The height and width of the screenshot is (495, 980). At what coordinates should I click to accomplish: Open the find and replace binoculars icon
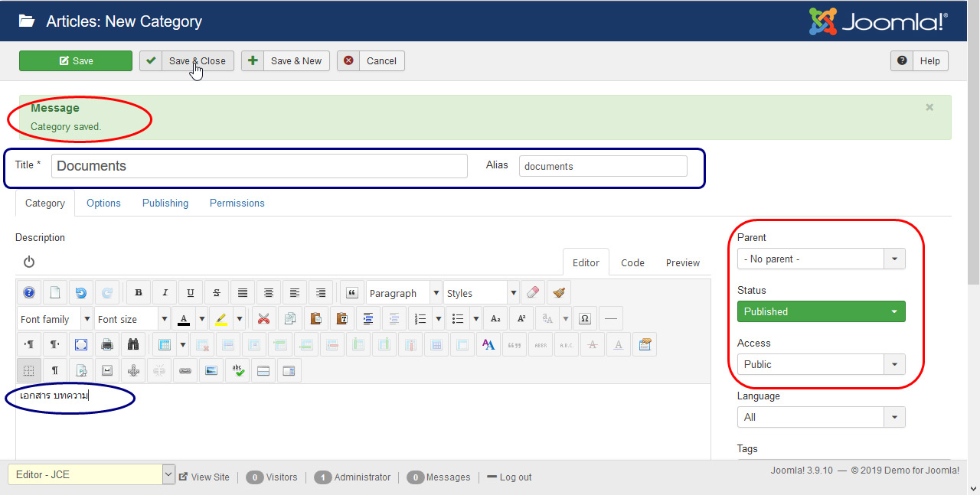point(132,344)
